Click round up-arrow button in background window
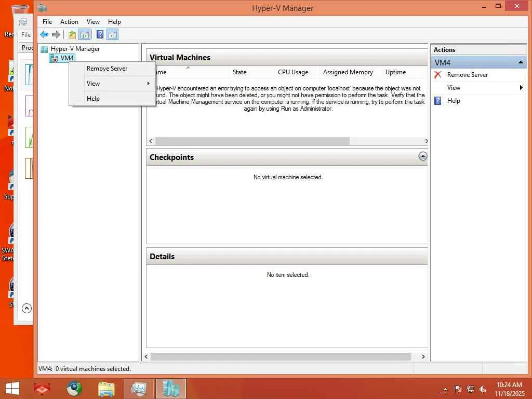Screen dimensions: 532x399 pos(27,308)
